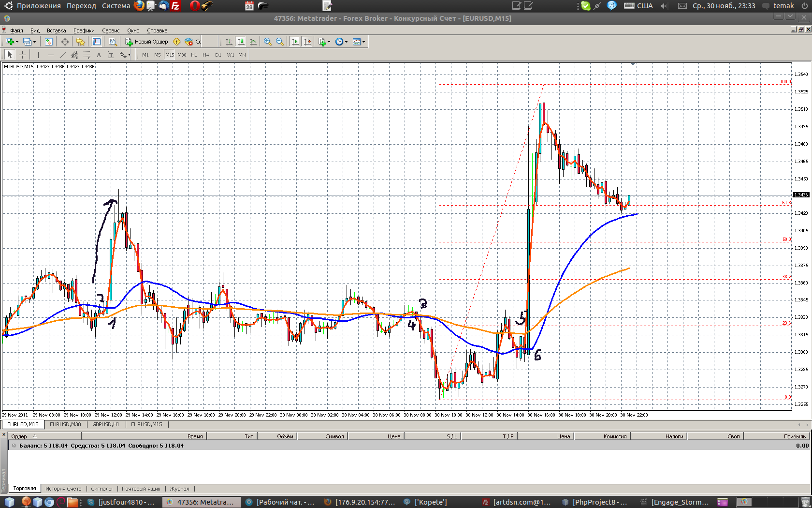Open the volume control in system tray
The height and width of the screenshot is (508, 812).
point(664,6)
